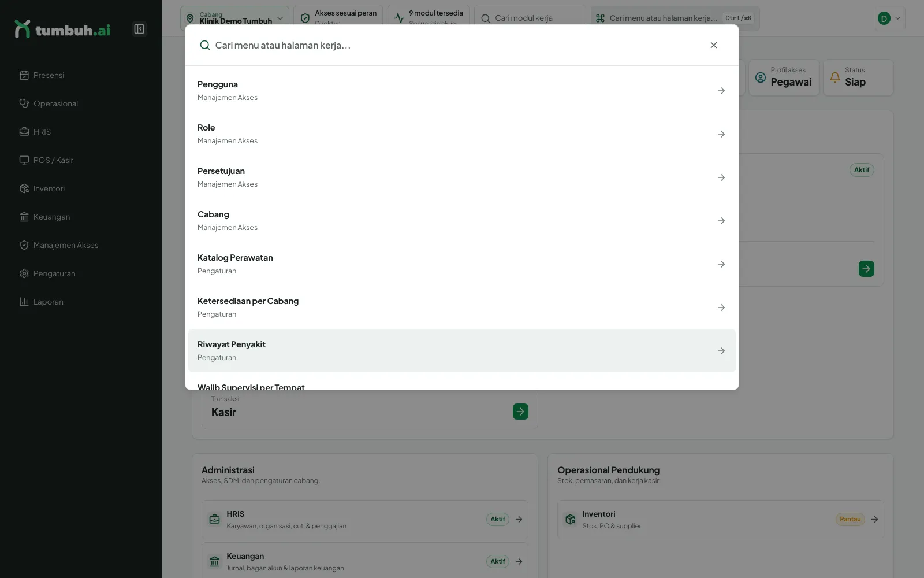Open Manajemen Akses in the sidebar
This screenshot has height=578, width=924.
pos(81,245)
